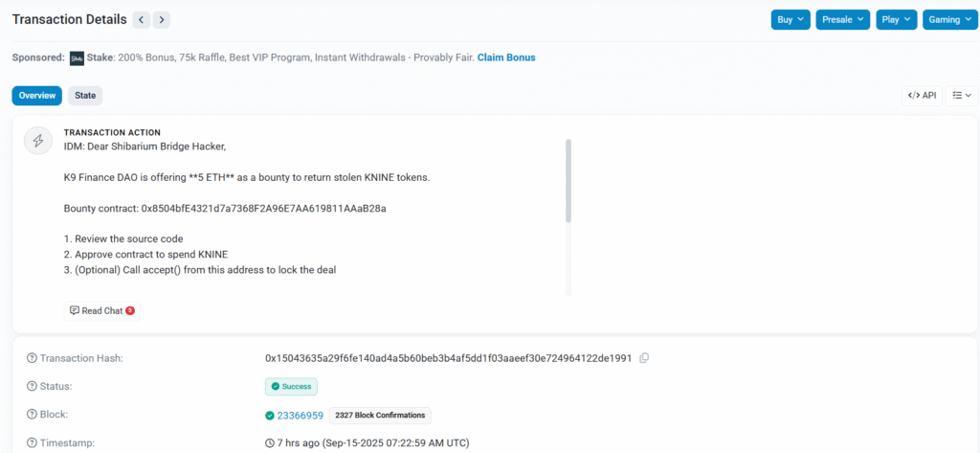Image resolution: width=980 pixels, height=453 pixels.
Task: Click the Stake sponsor logo
Action: [x=77, y=58]
